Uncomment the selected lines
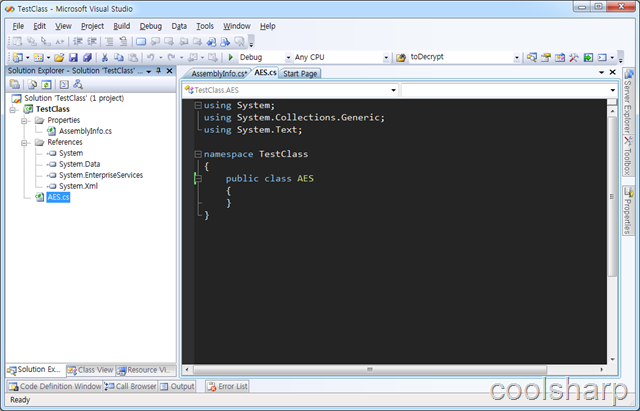Viewport: 640px width, 411px height. click(x=123, y=41)
